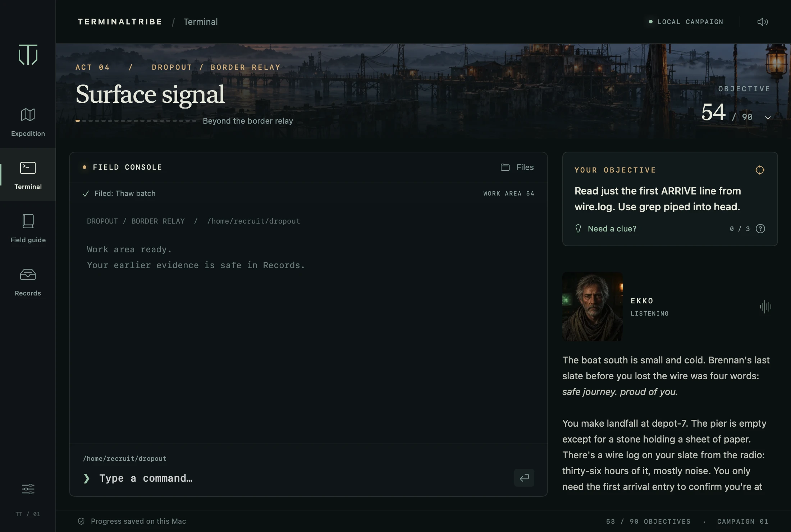Click the WORK AREA 54 label
This screenshot has width=791, height=532.
click(x=509, y=193)
